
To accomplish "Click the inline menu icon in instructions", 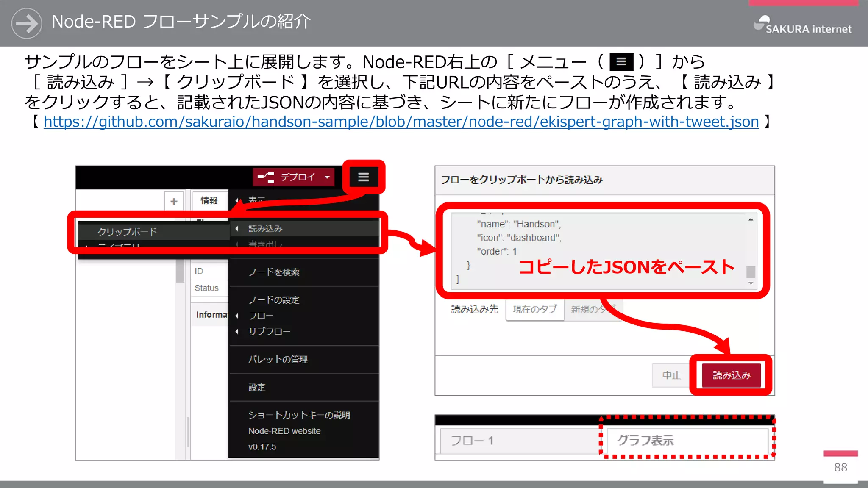I will pyautogui.click(x=621, y=62).
